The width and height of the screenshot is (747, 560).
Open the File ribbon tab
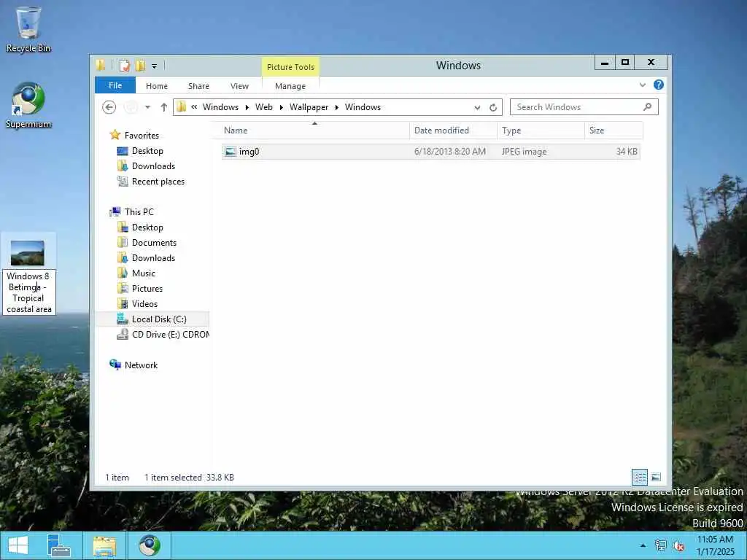click(x=115, y=85)
